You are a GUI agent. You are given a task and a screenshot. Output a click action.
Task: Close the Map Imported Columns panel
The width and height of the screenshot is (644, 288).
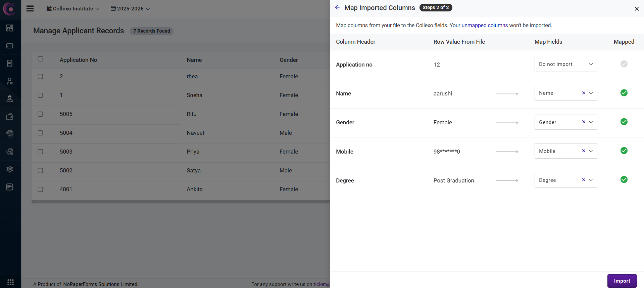637,9
